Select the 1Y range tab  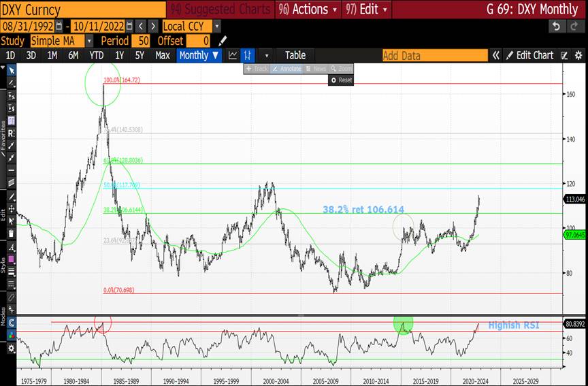[119, 56]
